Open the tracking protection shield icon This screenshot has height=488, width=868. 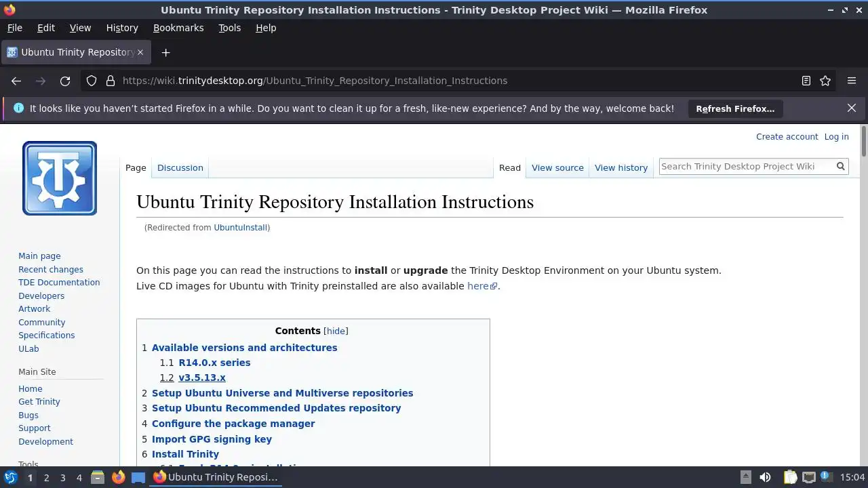tap(92, 81)
